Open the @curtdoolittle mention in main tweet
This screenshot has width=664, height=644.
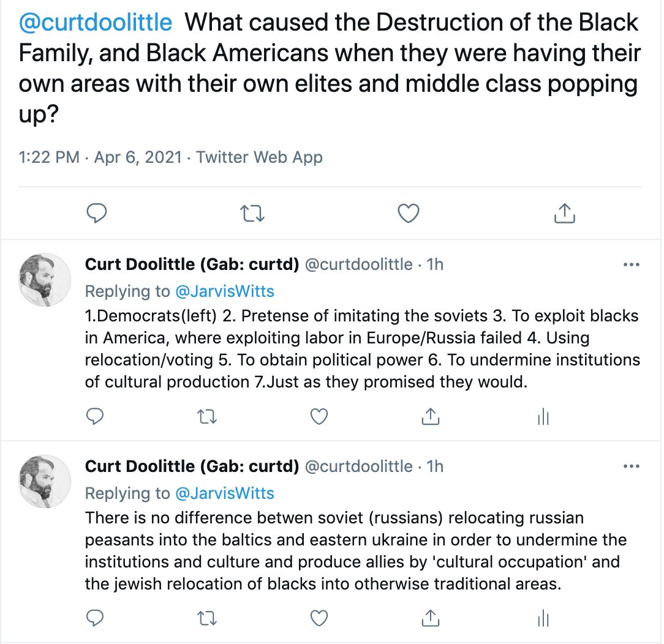tap(96, 22)
